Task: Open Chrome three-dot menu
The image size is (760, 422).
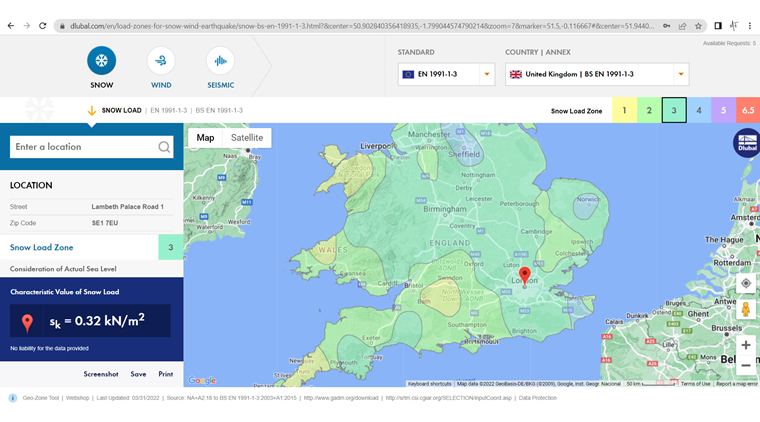Action: point(749,26)
